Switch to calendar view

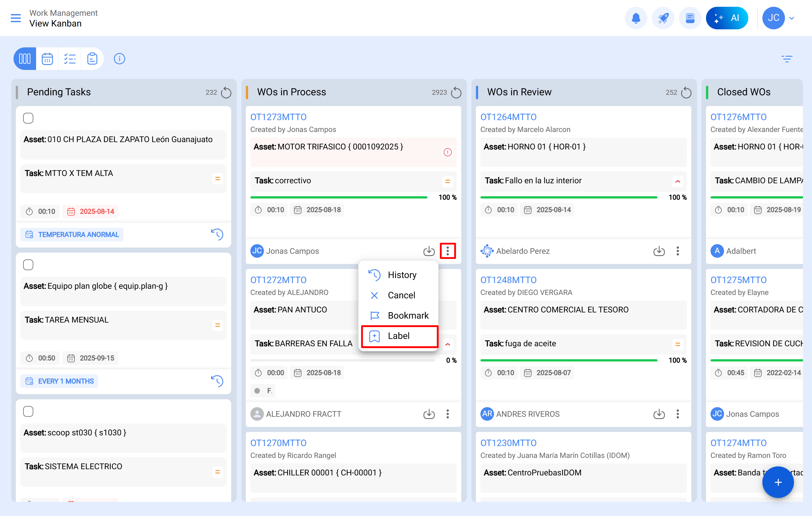tap(47, 59)
